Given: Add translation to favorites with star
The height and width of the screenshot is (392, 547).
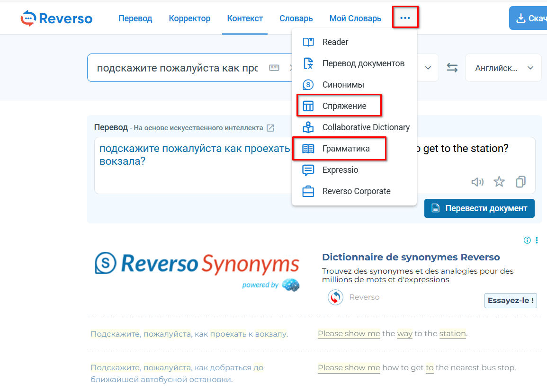Looking at the screenshot, I should [x=499, y=182].
